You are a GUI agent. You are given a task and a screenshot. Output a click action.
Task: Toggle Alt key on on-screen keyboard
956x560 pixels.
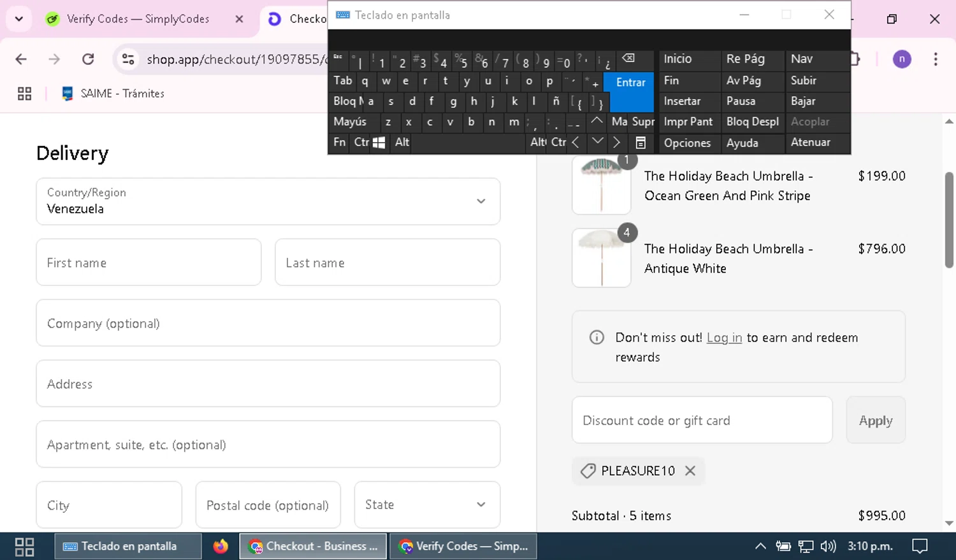point(402,143)
